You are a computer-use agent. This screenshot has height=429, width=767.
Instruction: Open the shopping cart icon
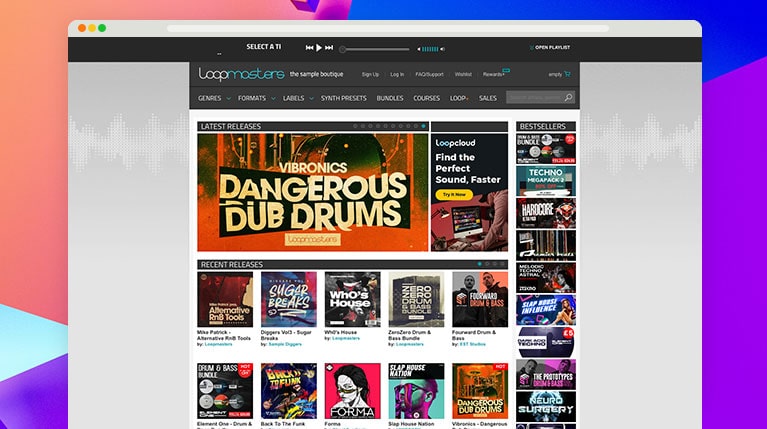point(568,74)
